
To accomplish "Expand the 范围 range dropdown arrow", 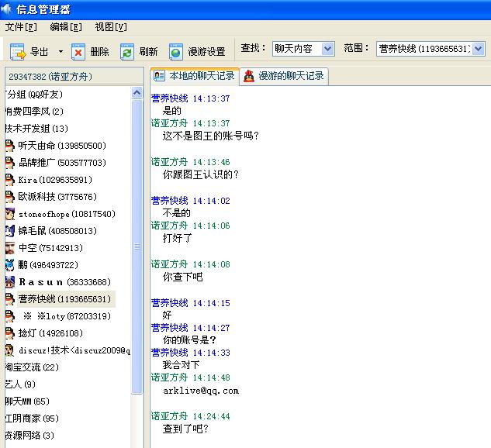I will click(478, 49).
